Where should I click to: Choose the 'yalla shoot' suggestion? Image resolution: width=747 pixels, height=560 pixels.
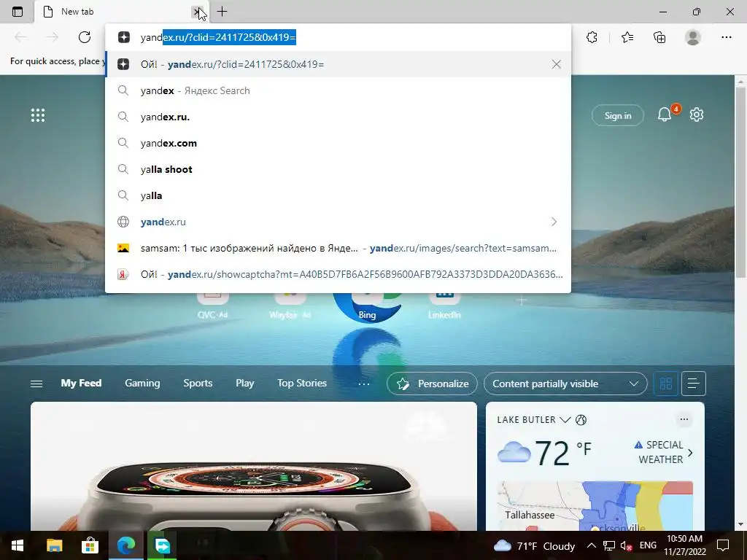point(338,169)
